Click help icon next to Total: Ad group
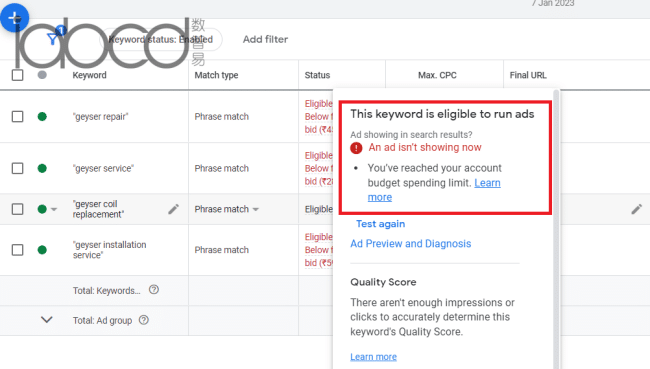 tap(144, 320)
